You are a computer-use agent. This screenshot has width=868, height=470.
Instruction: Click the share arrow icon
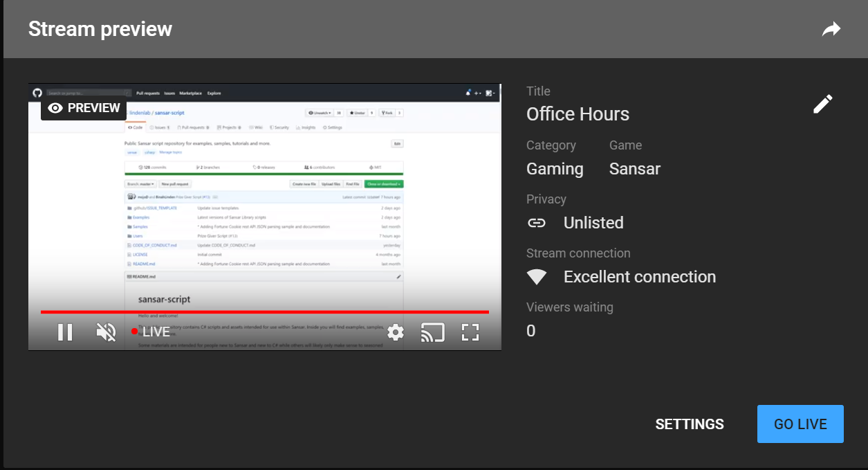pos(831,29)
